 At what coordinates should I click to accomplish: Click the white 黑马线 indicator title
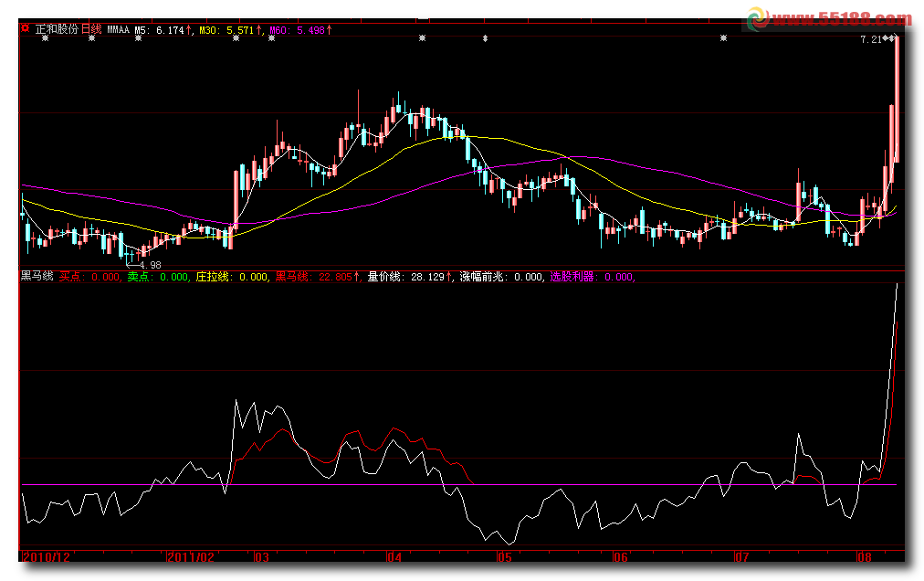pos(37,276)
